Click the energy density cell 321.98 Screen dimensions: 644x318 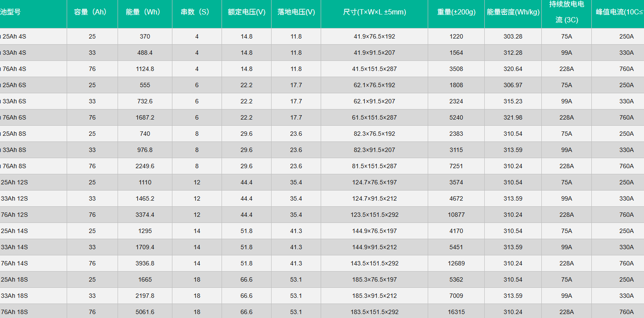coord(513,117)
